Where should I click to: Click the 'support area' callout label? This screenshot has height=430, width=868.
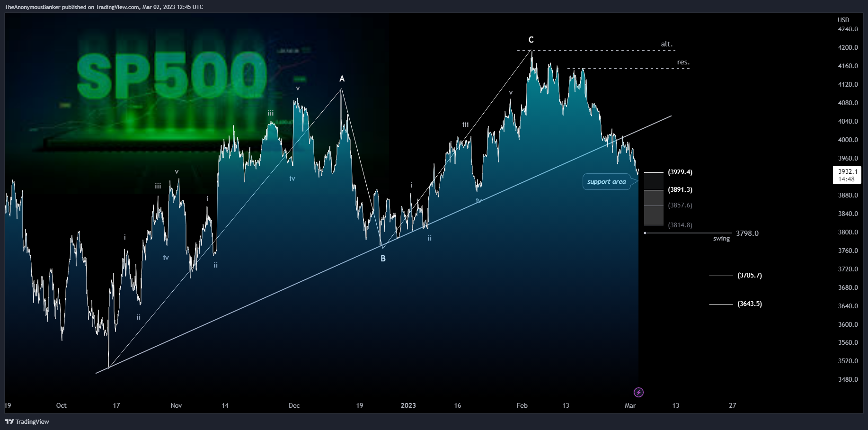pos(606,182)
